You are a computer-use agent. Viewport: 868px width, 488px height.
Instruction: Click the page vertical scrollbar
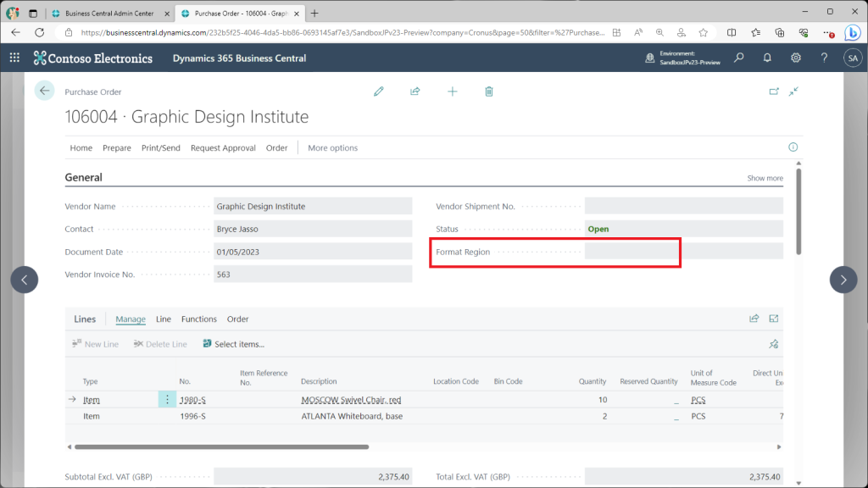798,211
